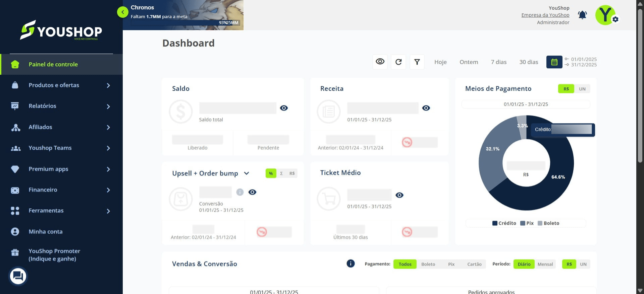Open Vendas & Conversão info icon

(351, 264)
